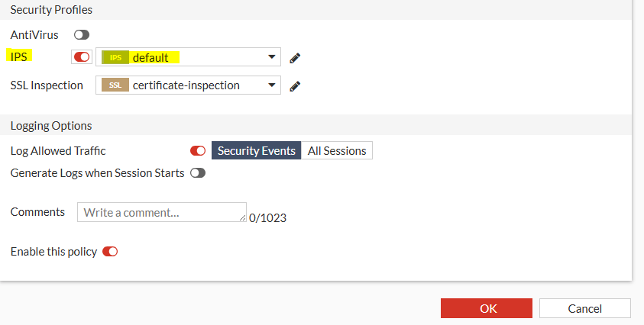This screenshot has width=644, height=325.
Task: Switch logging to All Sessions
Action: 337,151
